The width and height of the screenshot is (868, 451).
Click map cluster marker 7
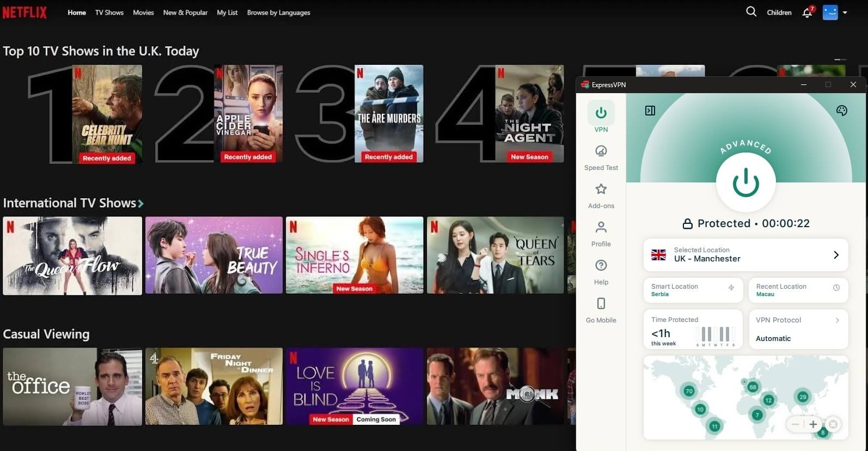756,415
